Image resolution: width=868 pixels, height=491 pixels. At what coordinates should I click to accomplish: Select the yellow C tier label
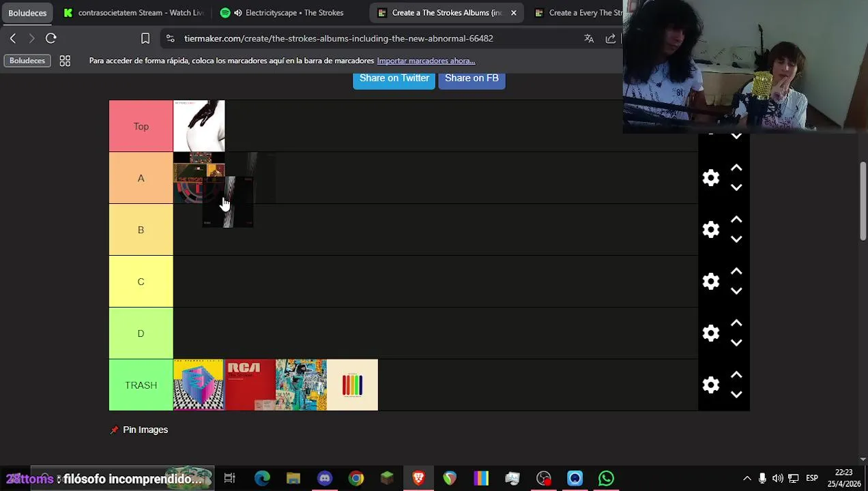point(141,282)
